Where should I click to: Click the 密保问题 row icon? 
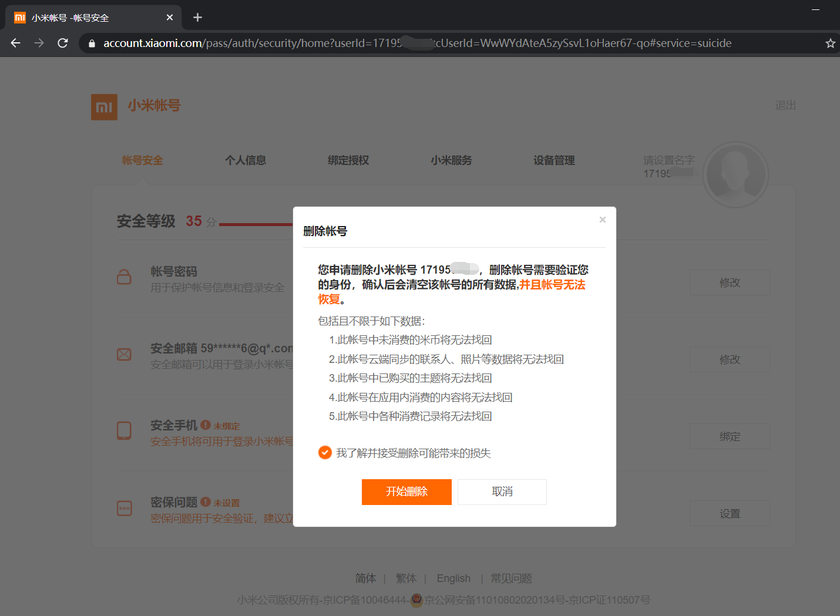[x=124, y=509]
